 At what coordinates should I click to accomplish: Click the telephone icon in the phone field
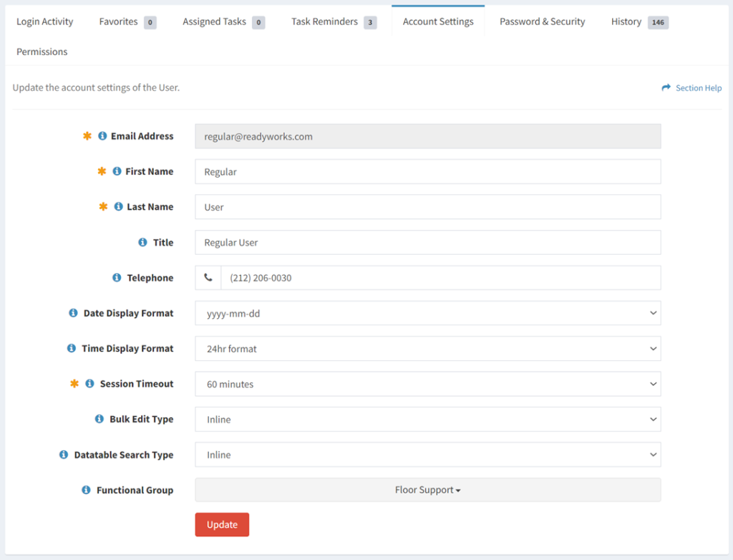(208, 277)
